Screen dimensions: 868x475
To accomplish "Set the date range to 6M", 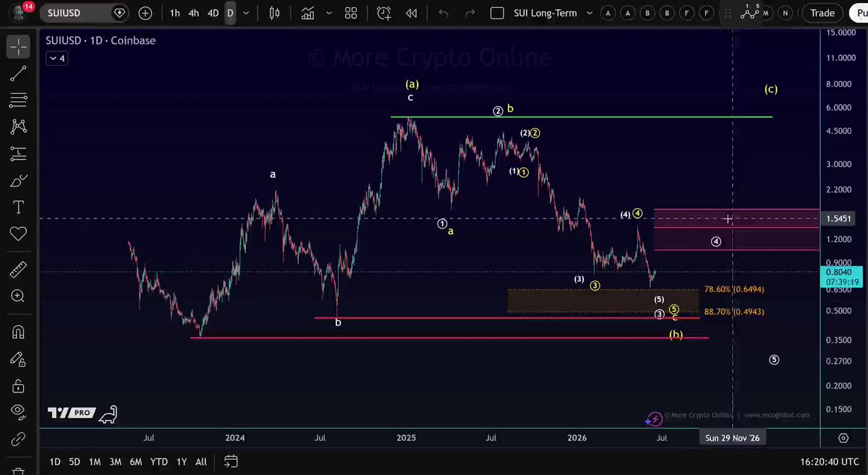I will pyautogui.click(x=136, y=461).
